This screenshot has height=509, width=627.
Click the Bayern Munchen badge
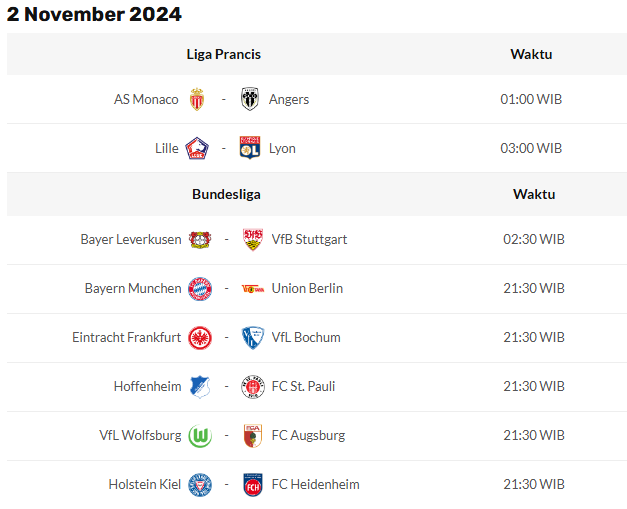click(x=200, y=289)
